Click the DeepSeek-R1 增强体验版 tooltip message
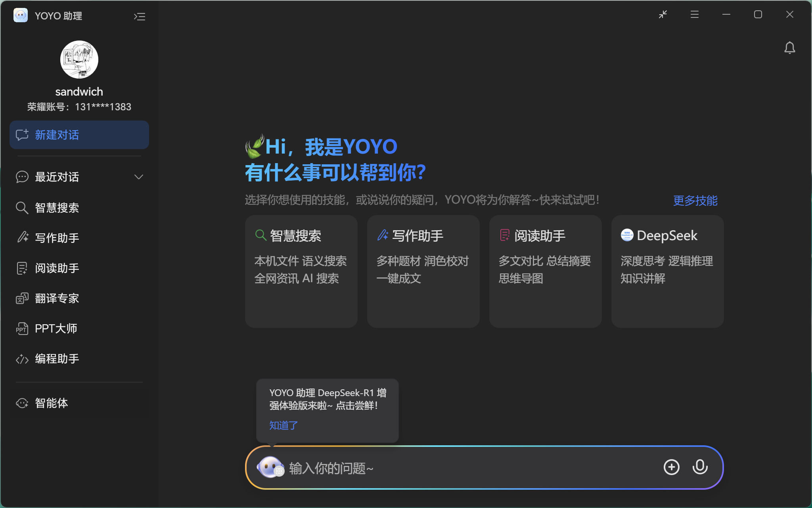The width and height of the screenshot is (812, 508). pyautogui.click(x=327, y=399)
